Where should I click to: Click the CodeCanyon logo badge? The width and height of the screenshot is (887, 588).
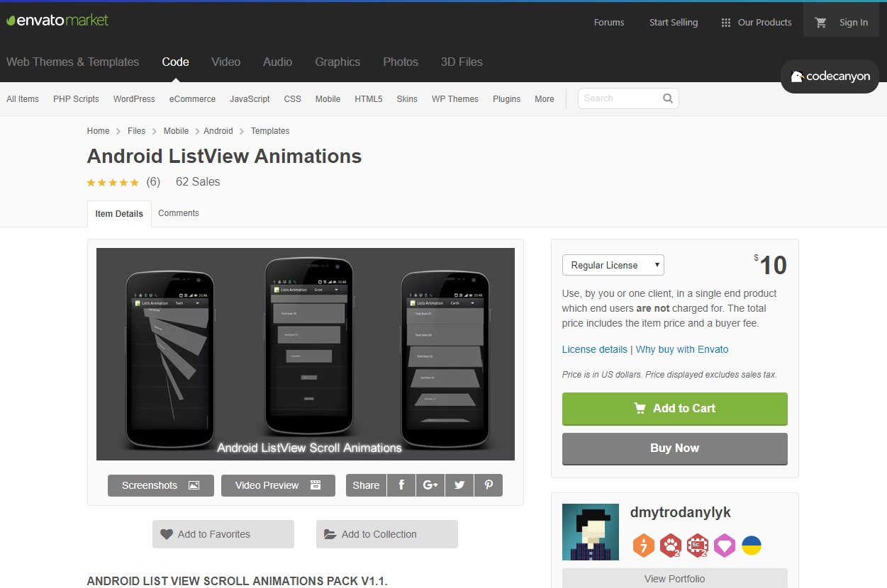pos(829,77)
